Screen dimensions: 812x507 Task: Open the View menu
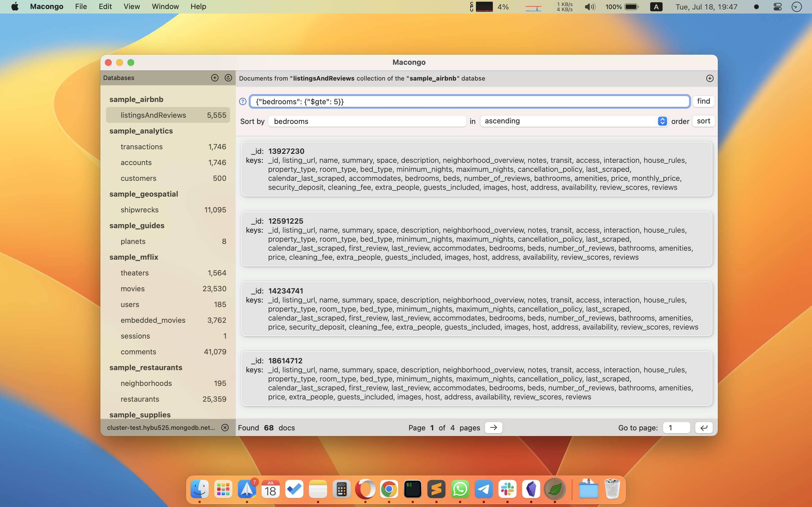click(x=132, y=7)
